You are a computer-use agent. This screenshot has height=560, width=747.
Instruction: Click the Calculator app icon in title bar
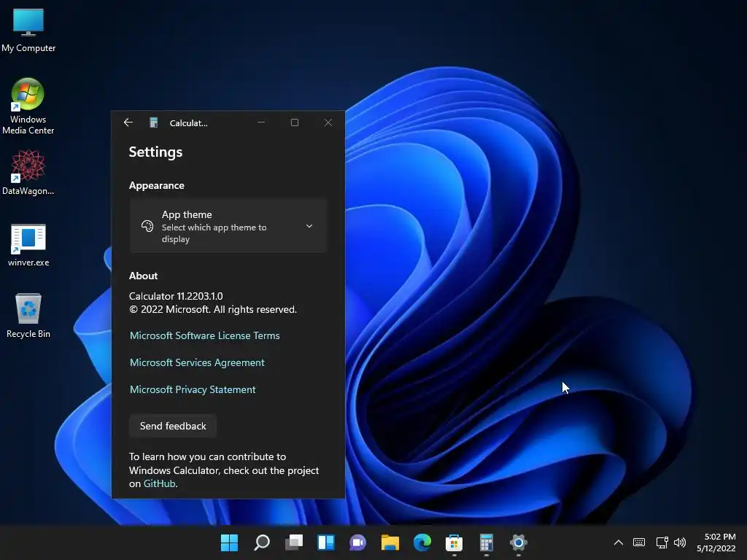pyautogui.click(x=153, y=122)
